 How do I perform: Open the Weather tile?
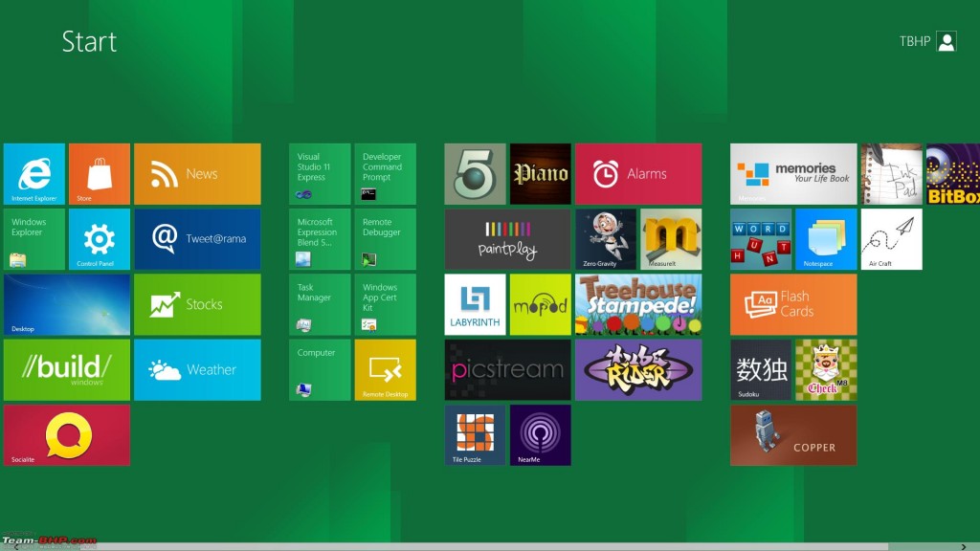click(x=197, y=370)
